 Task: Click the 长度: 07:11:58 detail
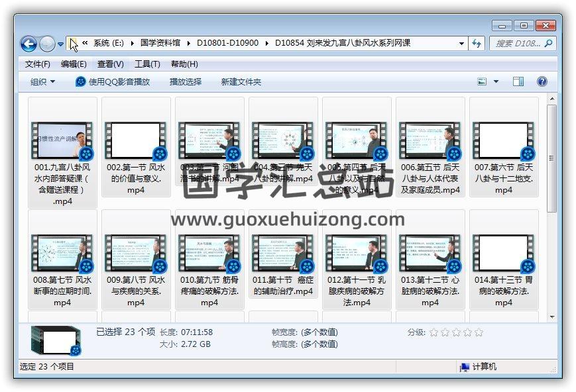(x=186, y=332)
